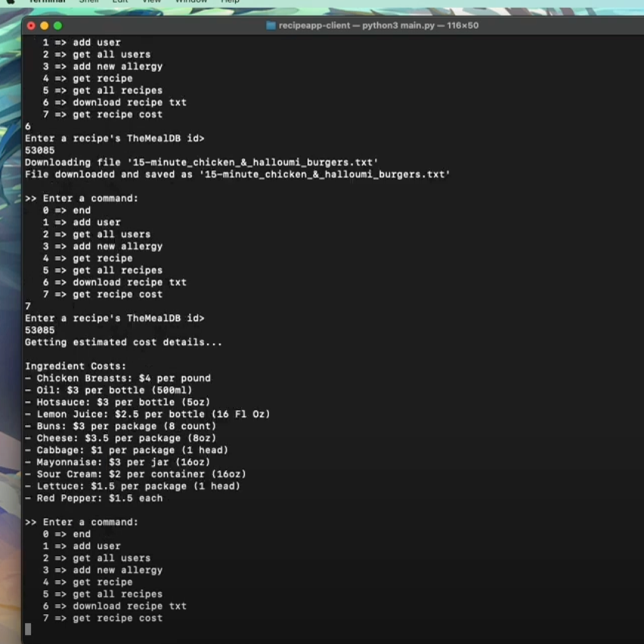
Task: Click the 'Getting estimated cost details...' line
Action: [123, 342]
